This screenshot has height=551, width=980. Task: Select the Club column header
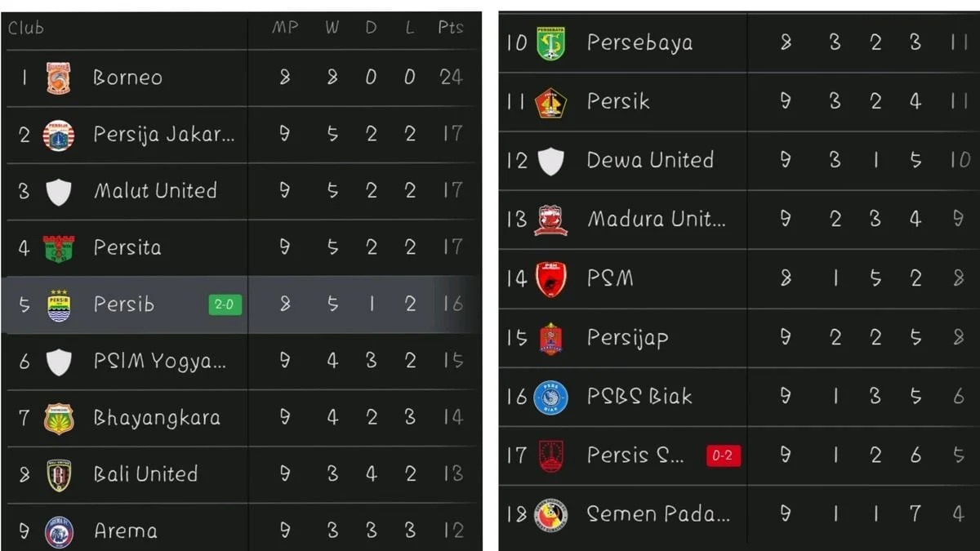[26, 29]
